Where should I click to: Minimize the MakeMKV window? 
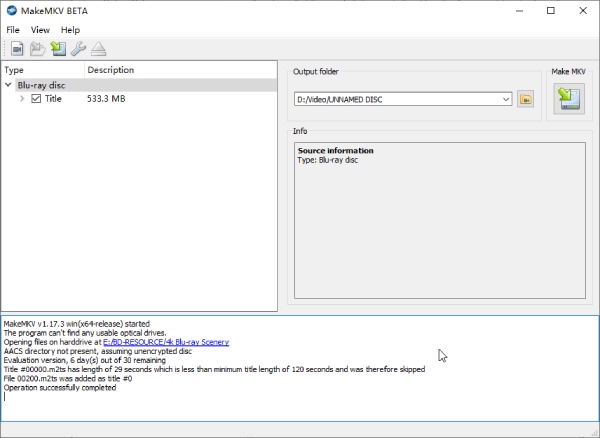tap(519, 10)
